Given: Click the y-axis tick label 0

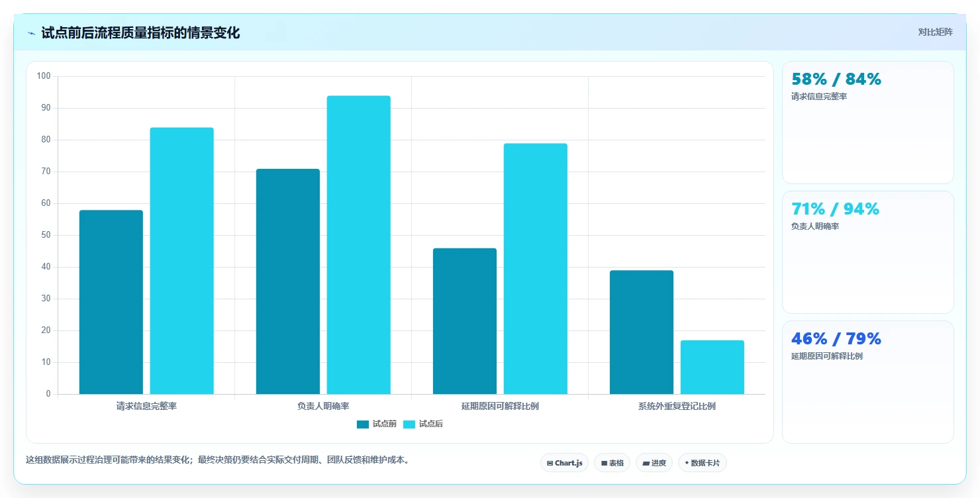Looking at the screenshot, I should tap(48, 394).
